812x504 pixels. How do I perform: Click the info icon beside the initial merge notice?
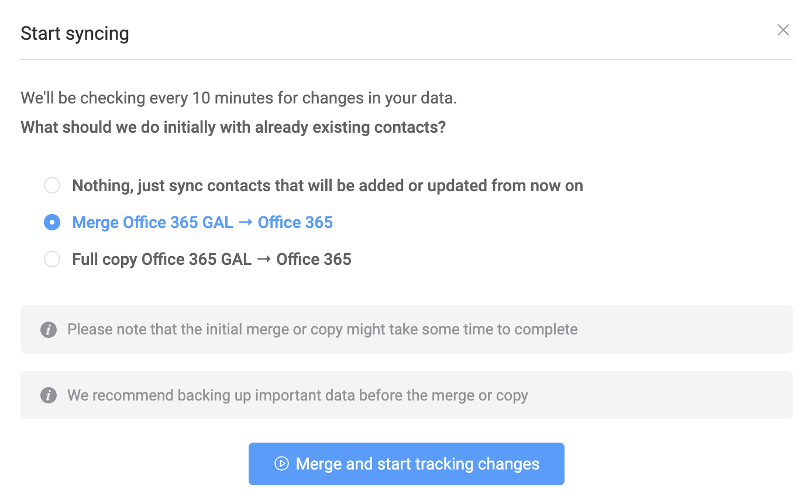49,329
